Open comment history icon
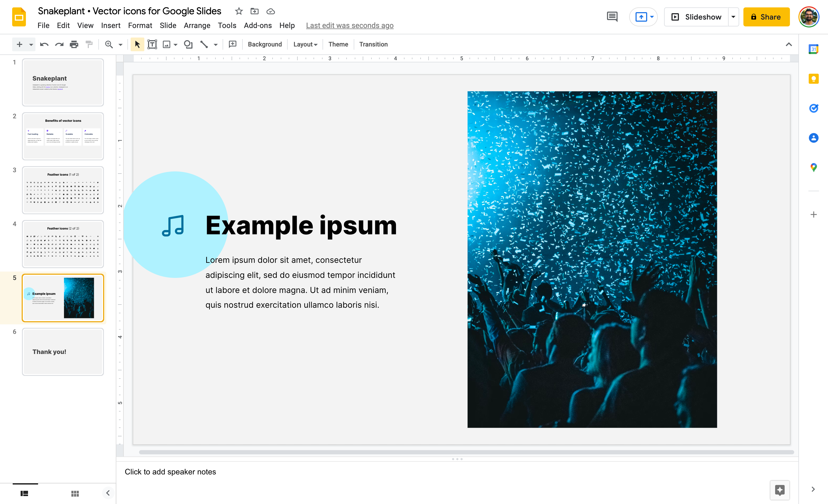The image size is (828, 504). 612,17
